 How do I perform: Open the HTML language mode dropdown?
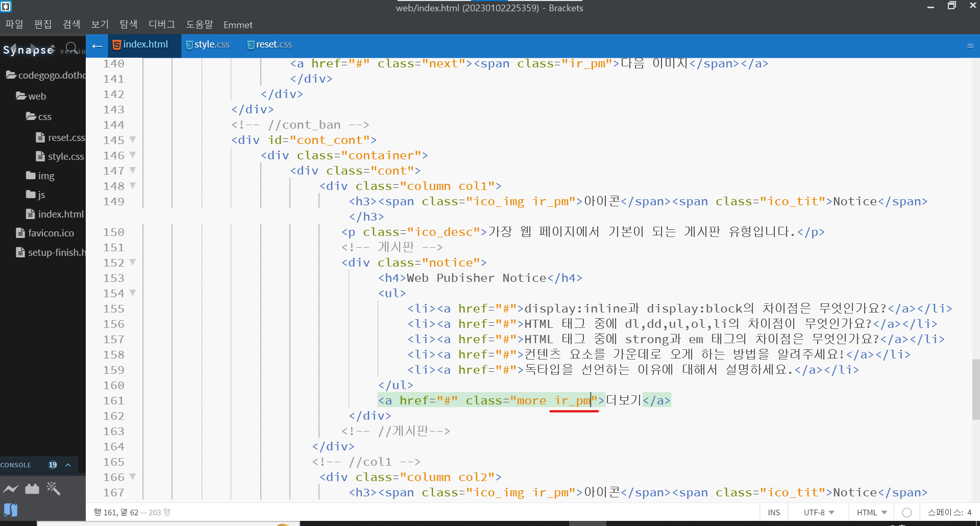872,513
